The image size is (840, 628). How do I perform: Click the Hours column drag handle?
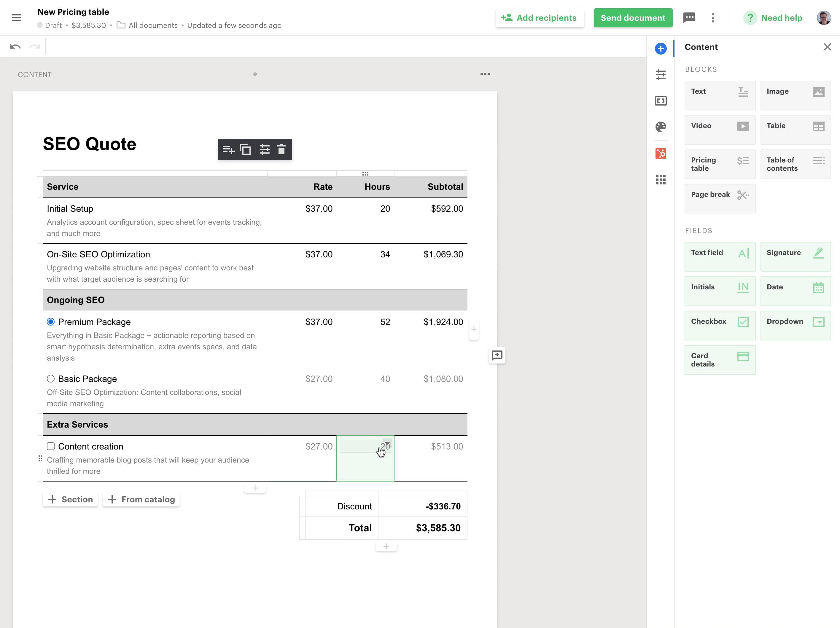click(365, 173)
